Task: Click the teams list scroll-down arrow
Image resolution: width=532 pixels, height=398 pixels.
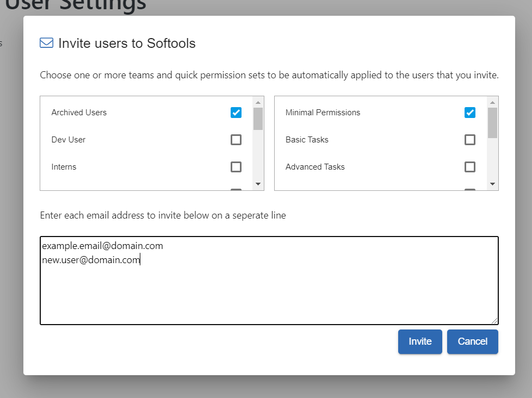Action: coord(258,184)
